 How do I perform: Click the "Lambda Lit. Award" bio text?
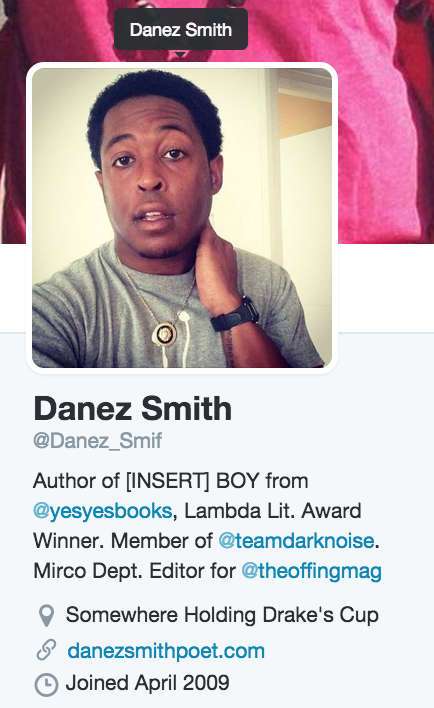tap(273, 511)
